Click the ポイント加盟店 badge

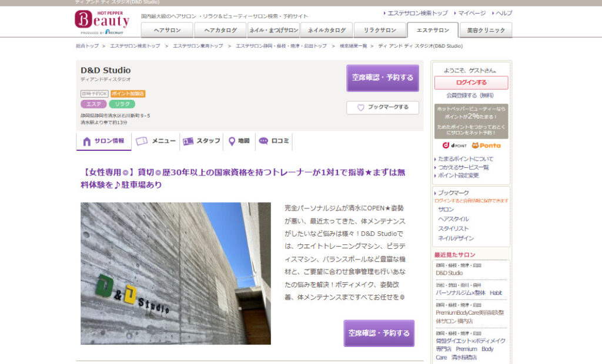pos(128,93)
